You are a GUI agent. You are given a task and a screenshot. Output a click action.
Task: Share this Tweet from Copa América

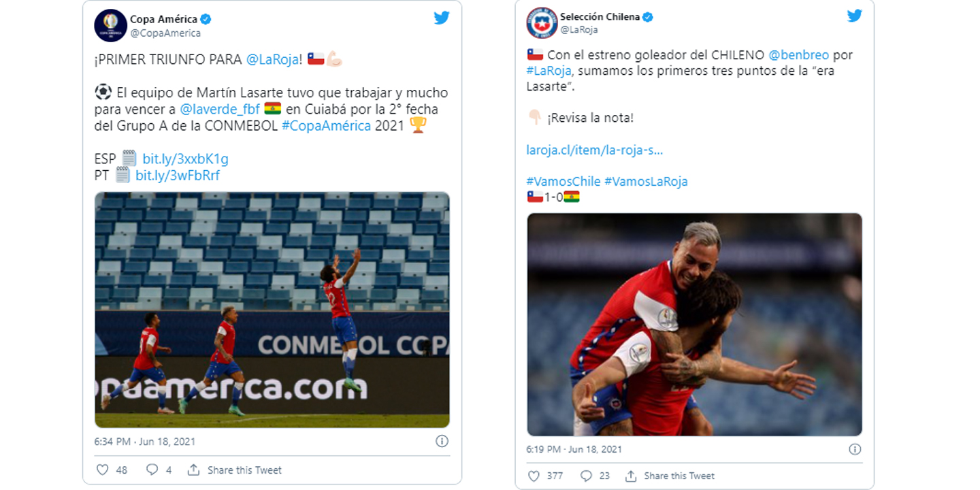pyautogui.click(x=235, y=470)
